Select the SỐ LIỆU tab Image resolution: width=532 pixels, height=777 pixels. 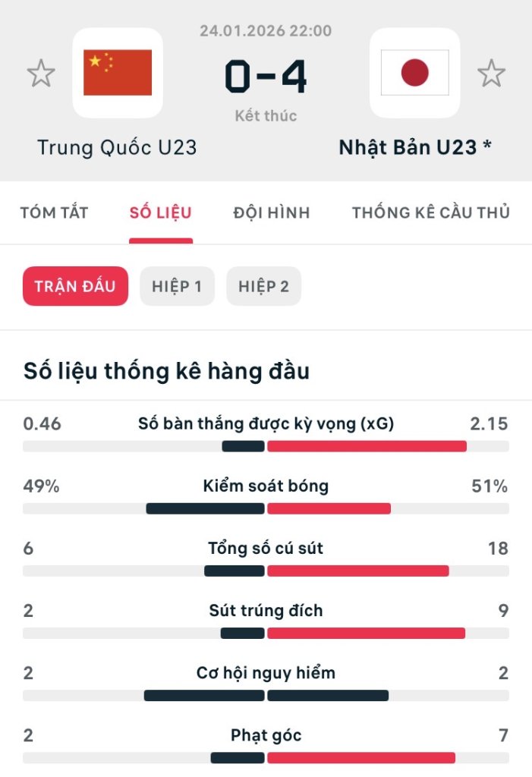tap(160, 212)
